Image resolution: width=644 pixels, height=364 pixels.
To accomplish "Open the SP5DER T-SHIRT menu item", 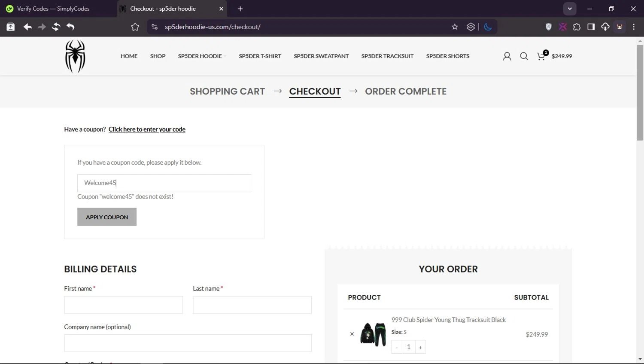I will click(x=260, y=56).
